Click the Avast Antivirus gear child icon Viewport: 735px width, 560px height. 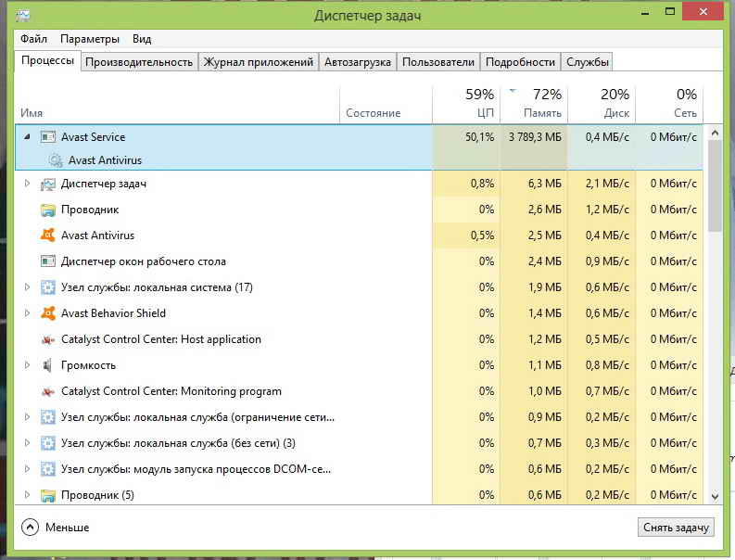point(56,160)
